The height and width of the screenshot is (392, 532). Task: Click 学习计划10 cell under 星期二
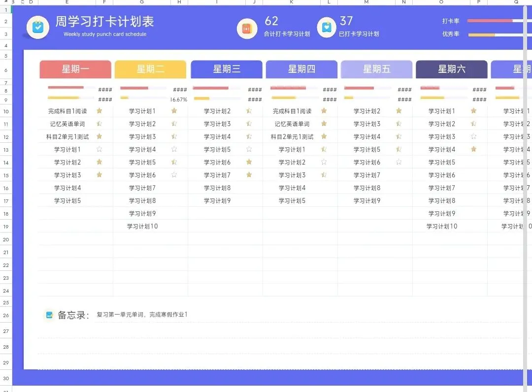(142, 226)
